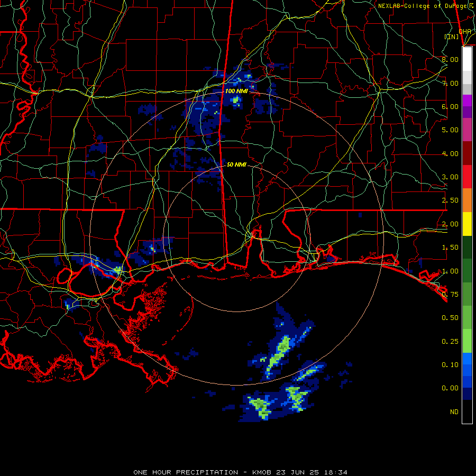Pick the white swatch atop the color scale

(x=467, y=59)
